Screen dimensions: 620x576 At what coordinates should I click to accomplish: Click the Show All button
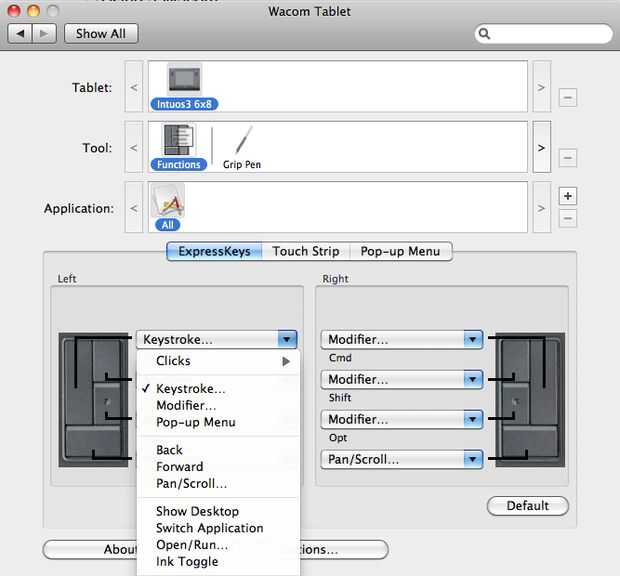(101, 34)
